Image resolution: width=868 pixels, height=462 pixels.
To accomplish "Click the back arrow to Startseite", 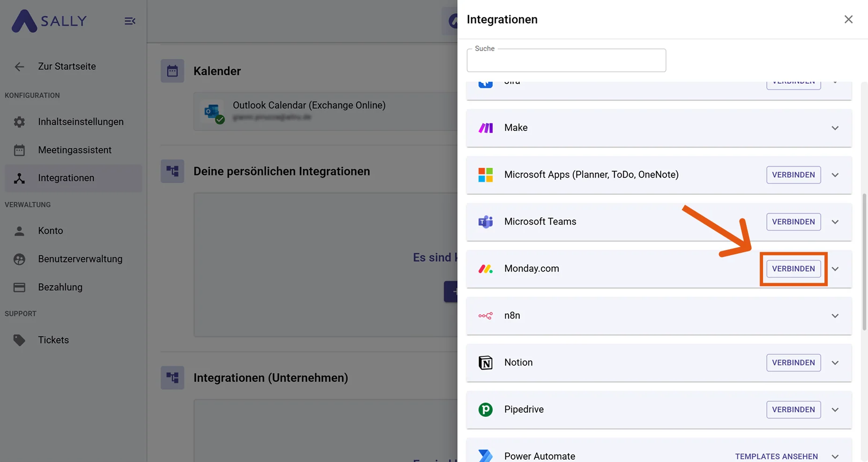I will coord(19,67).
